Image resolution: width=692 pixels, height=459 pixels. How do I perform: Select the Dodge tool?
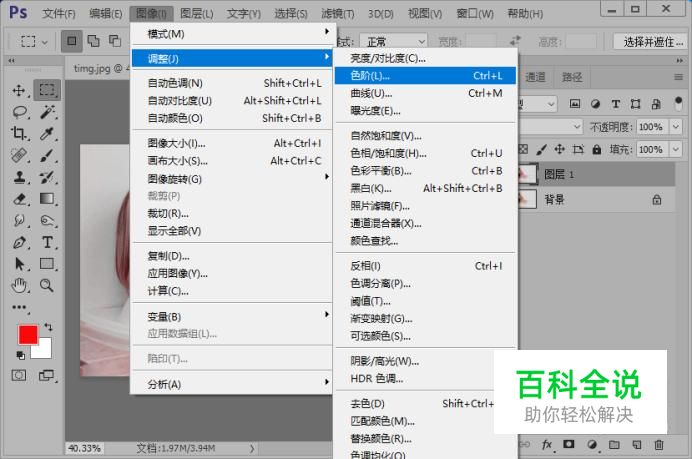coord(47,220)
